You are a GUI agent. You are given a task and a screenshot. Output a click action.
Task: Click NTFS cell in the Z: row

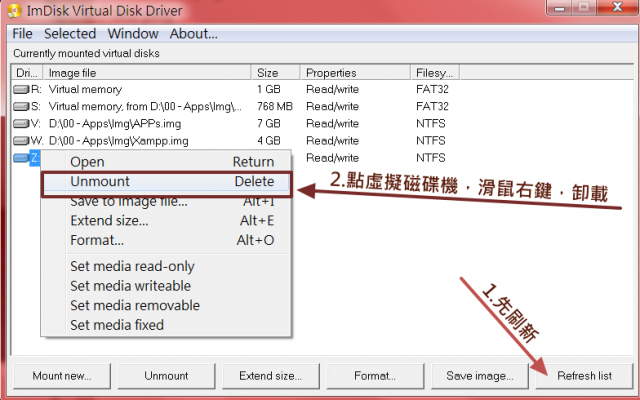tap(431, 158)
